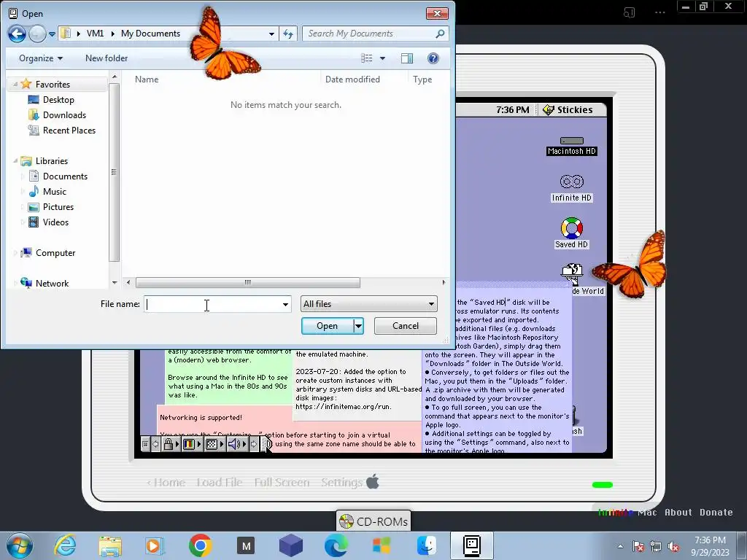Click the Donate link

point(716,513)
